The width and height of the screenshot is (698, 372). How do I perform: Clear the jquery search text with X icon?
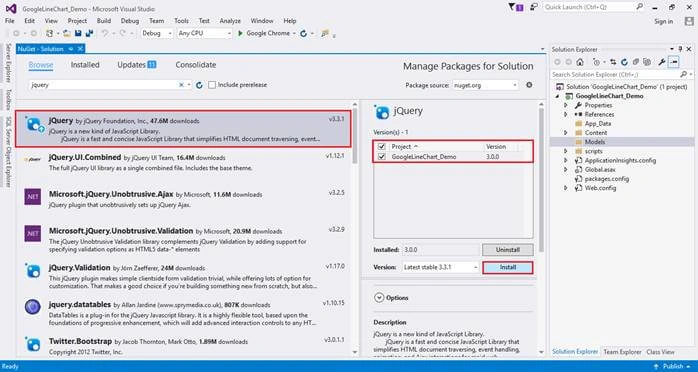[181, 85]
